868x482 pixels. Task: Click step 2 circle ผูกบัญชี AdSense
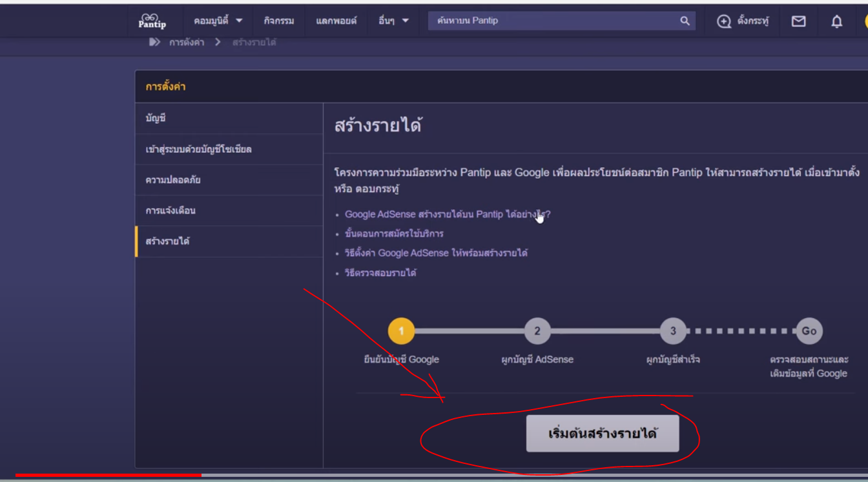537,331
